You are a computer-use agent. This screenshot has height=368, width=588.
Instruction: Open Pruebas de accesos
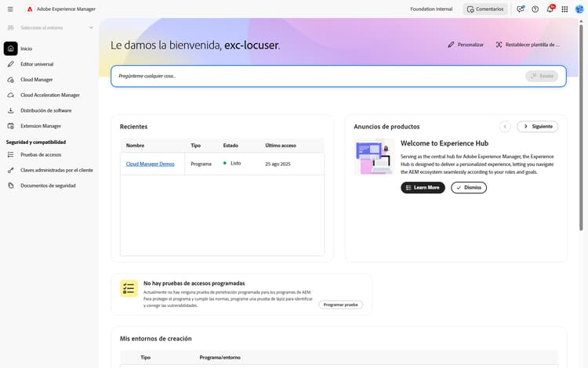[41, 154]
